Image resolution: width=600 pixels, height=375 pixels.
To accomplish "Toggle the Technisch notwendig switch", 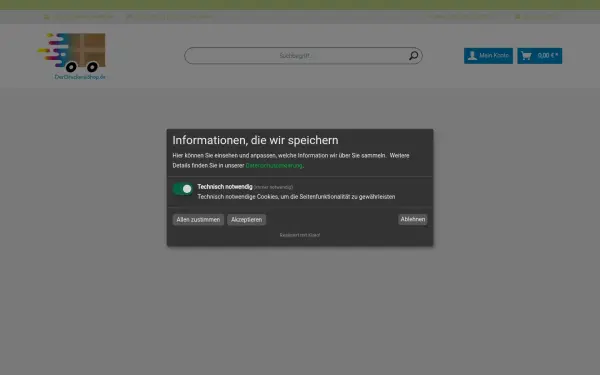I will coord(183,189).
